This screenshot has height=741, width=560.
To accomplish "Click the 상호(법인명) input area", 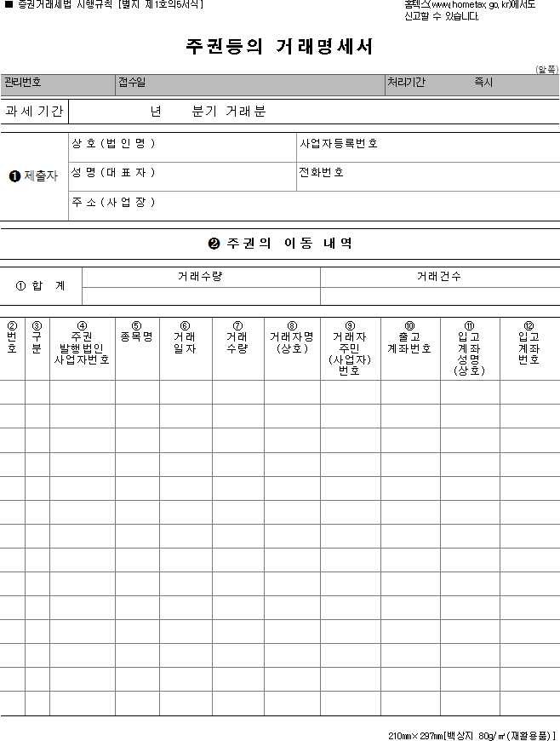I will 182,147.
